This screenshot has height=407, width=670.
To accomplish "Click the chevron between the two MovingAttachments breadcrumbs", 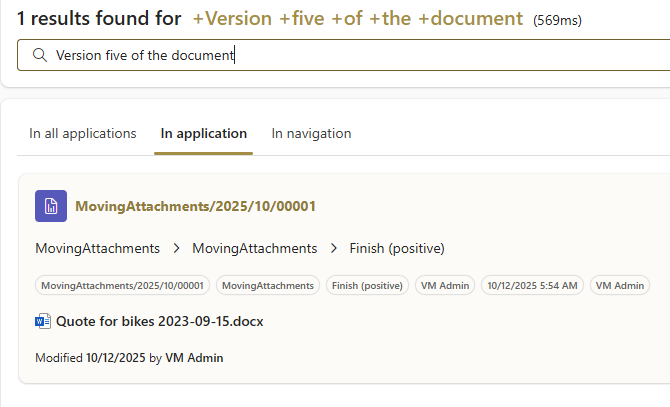I will coord(176,248).
